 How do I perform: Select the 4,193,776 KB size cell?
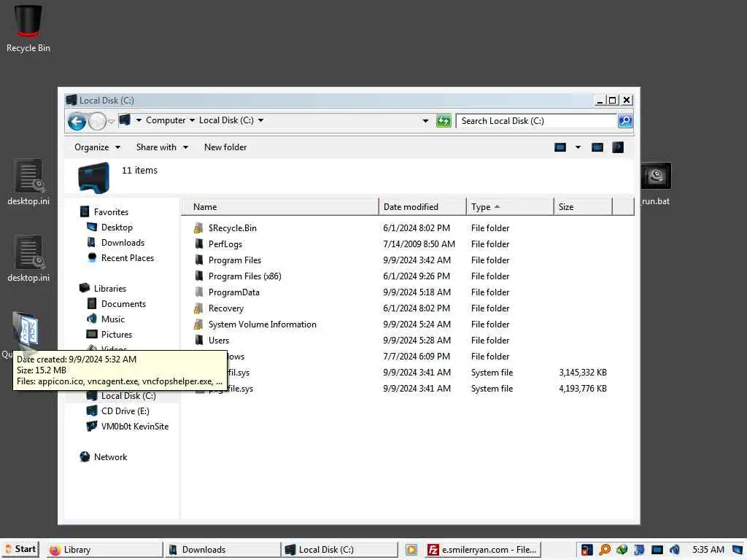[x=583, y=389]
